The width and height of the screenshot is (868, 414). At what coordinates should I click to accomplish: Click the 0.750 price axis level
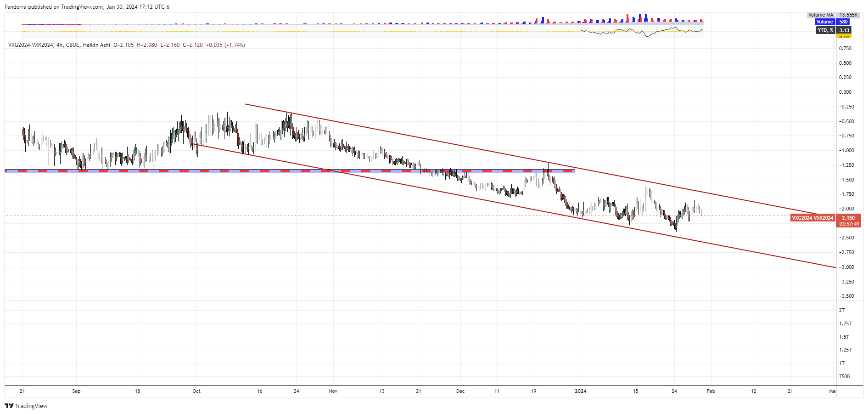point(845,48)
